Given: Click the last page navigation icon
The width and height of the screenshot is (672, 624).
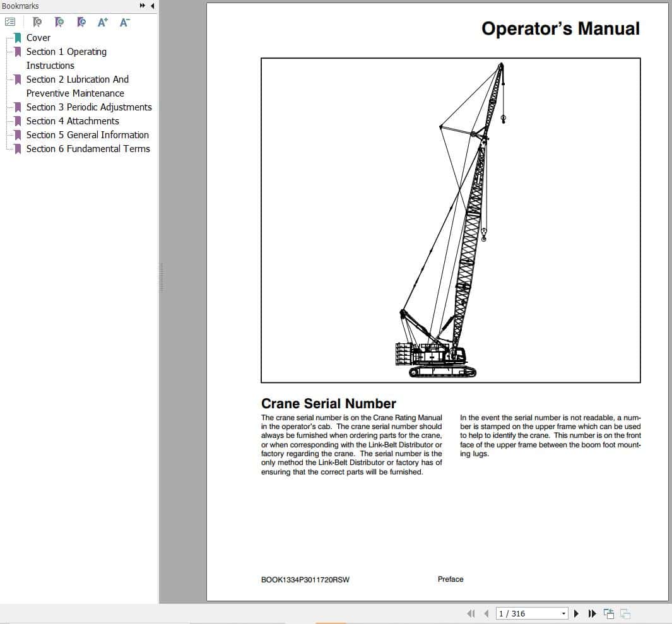Looking at the screenshot, I should [592, 613].
